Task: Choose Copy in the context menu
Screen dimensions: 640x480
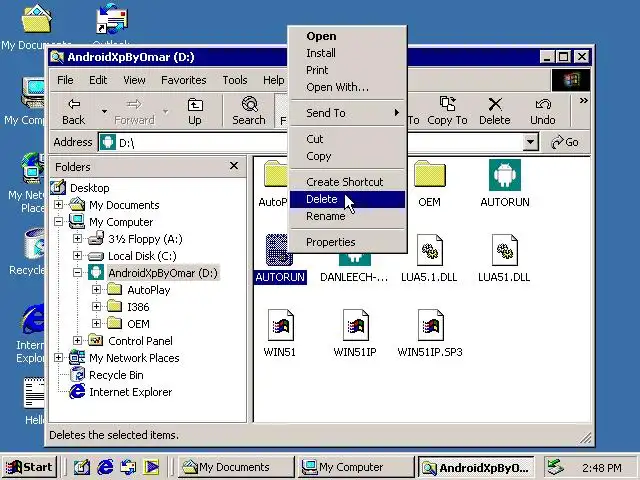Action: pyautogui.click(x=347, y=156)
